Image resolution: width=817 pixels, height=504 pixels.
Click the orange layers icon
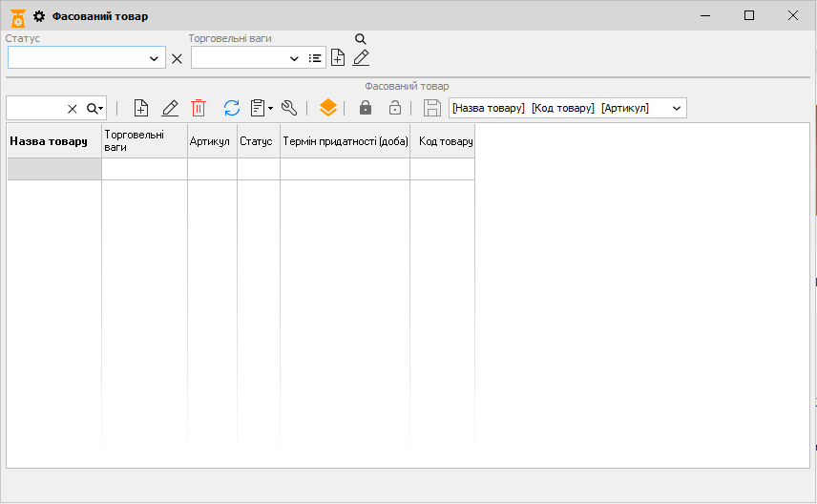click(327, 108)
